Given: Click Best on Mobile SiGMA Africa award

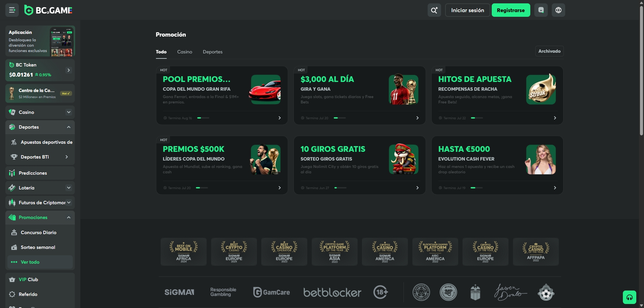Looking at the screenshot, I should point(183,252).
